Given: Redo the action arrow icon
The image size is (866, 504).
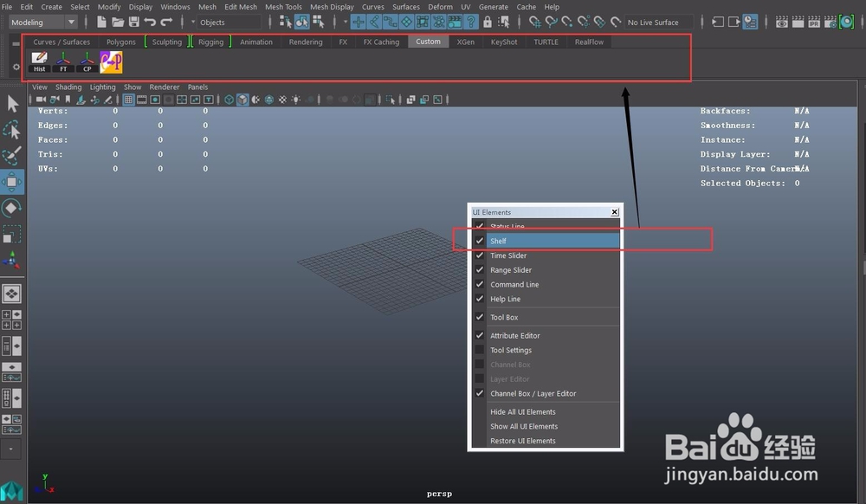Looking at the screenshot, I should click(x=166, y=22).
